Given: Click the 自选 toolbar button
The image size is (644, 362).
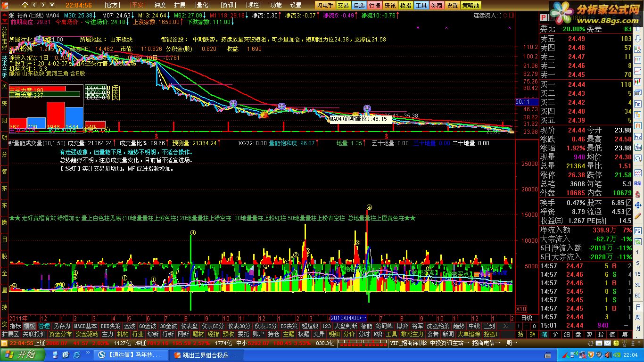Looking at the screenshot, I should coord(359,5).
